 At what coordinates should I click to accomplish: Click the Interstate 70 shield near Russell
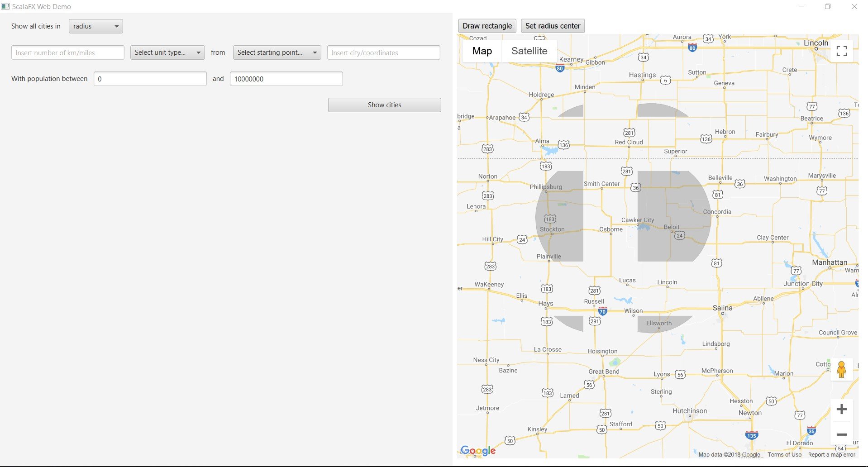602,311
